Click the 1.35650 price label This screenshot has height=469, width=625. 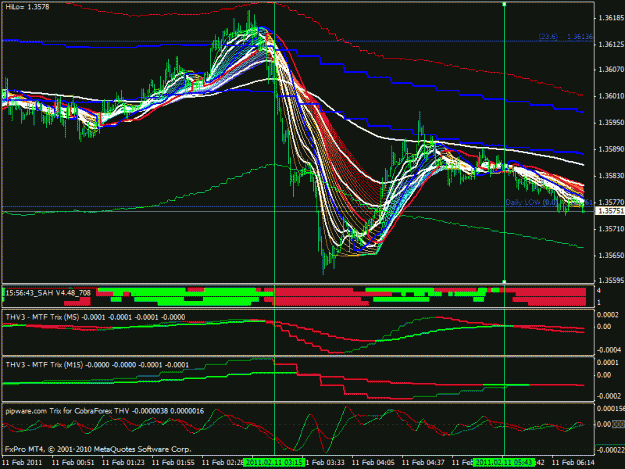pyautogui.click(x=611, y=255)
